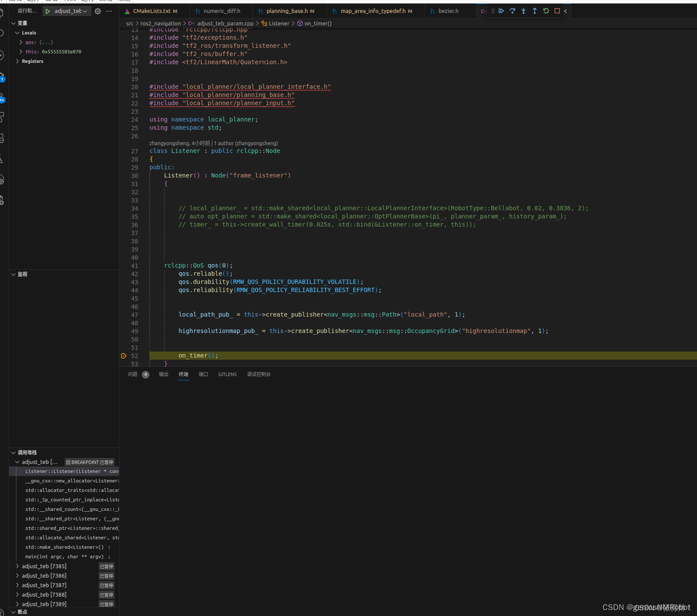The image size is (697, 616).
Task: Collapse the 变量 variables section
Action: 13,23
